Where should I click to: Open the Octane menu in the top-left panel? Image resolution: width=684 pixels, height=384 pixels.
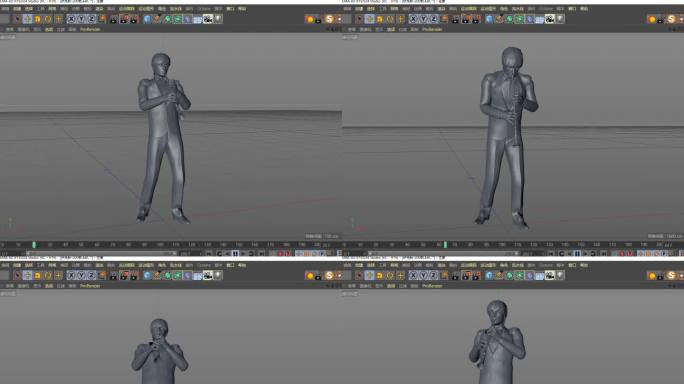pyautogui.click(x=204, y=9)
